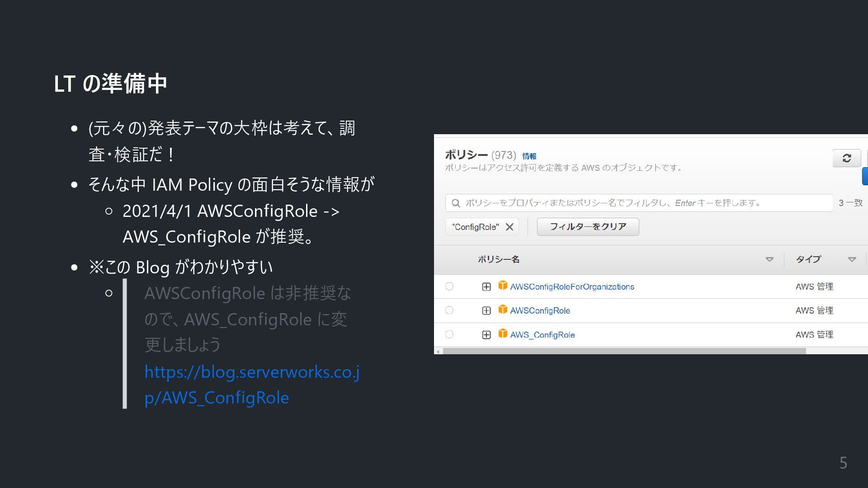
Task: Click the orange policy icon beside AWSConfigRole
Action: click(x=502, y=310)
